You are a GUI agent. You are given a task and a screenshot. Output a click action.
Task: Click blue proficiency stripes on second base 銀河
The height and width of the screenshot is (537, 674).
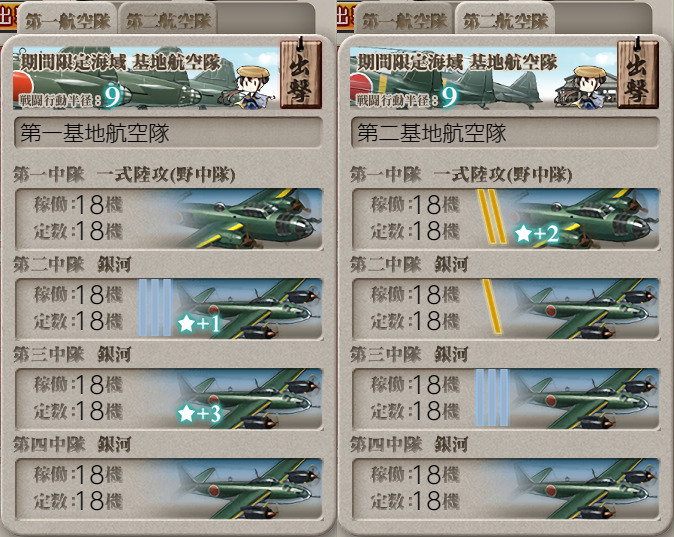point(492,397)
